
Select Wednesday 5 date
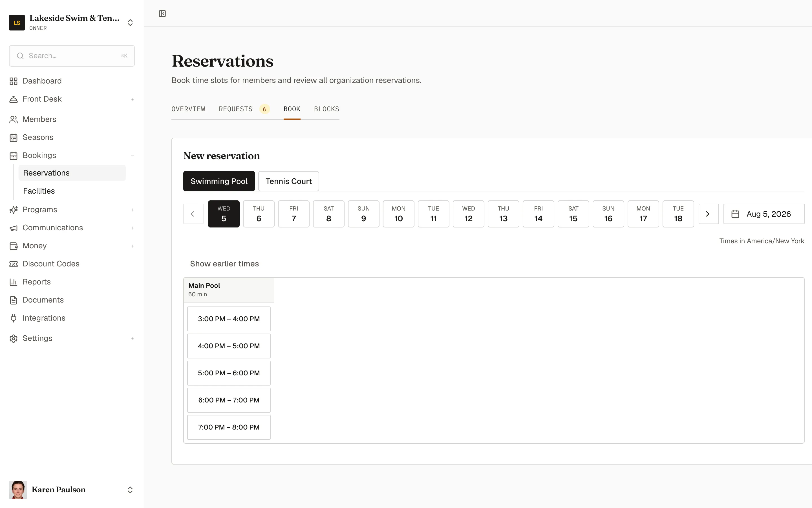[224, 214]
